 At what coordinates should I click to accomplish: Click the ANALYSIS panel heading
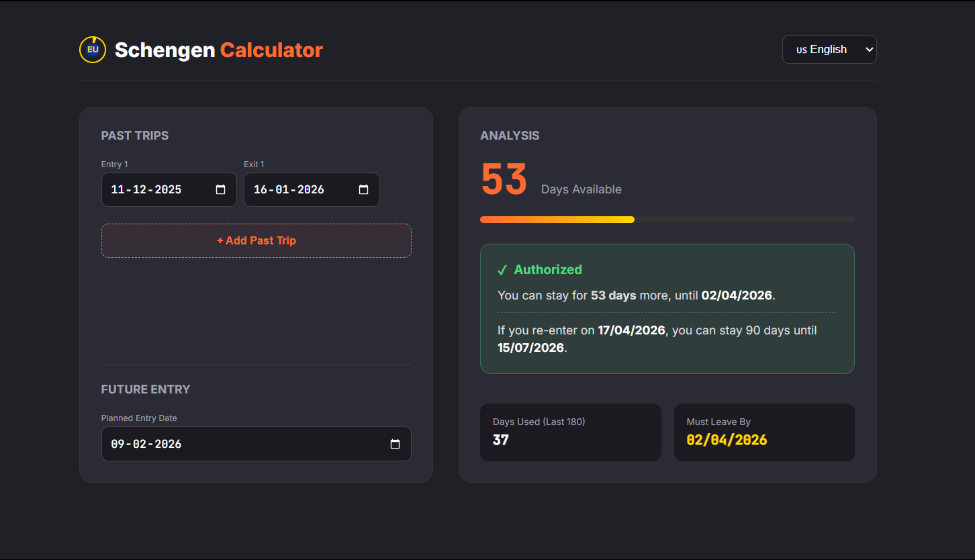click(510, 136)
